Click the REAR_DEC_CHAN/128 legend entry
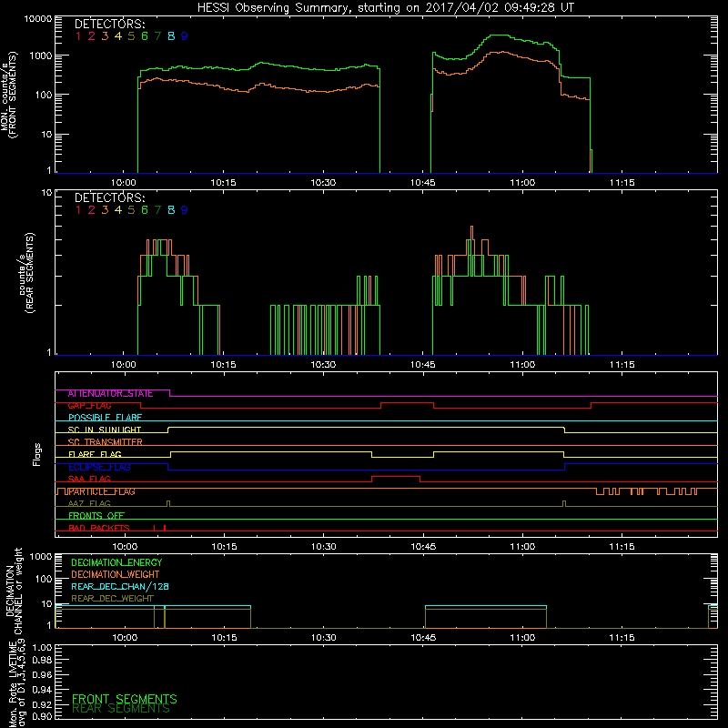 (x=120, y=586)
